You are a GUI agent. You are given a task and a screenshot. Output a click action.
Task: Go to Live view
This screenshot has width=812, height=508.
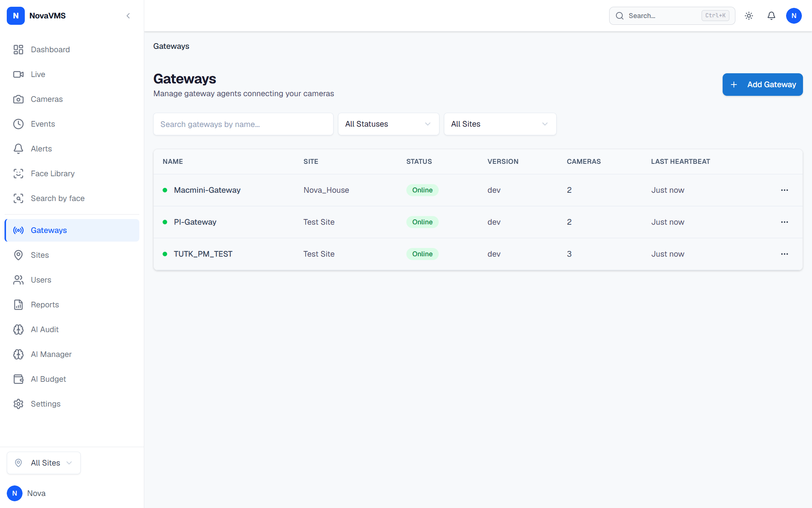72,74
